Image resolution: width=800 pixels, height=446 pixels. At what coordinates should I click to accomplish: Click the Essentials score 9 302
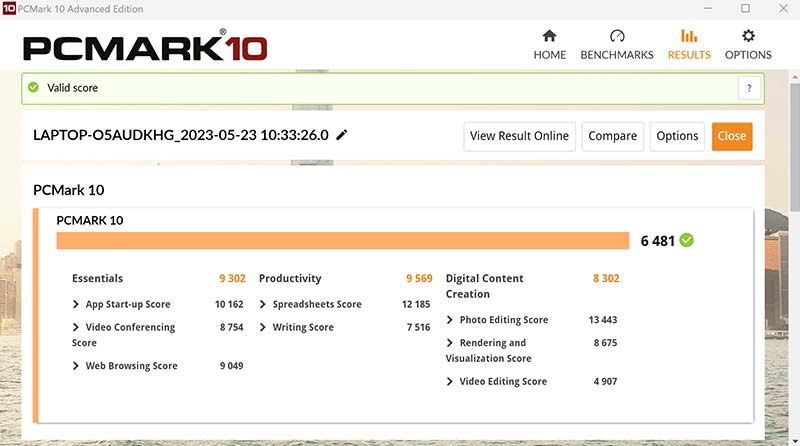tap(232, 278)
